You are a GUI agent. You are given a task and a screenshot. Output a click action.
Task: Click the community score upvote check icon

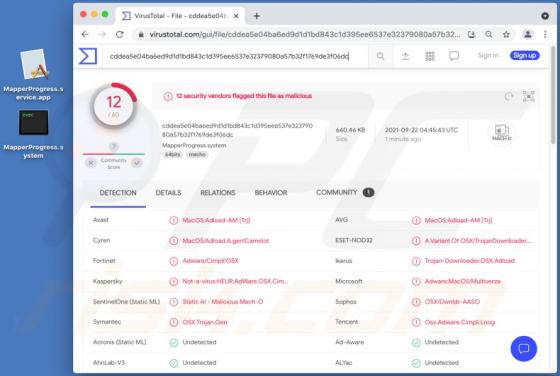click(137, 163)
